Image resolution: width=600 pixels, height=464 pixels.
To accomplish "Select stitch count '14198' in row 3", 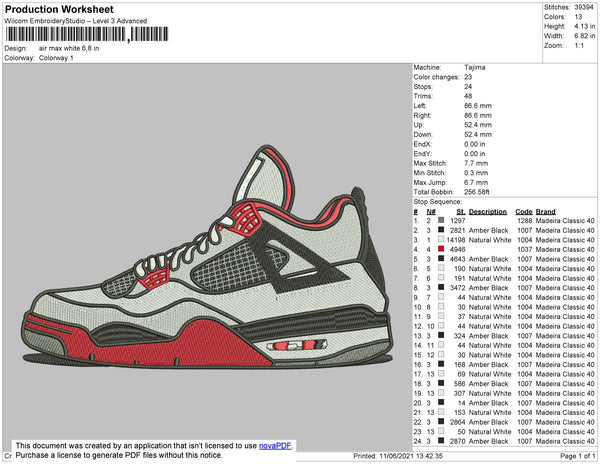I will 456,240.
